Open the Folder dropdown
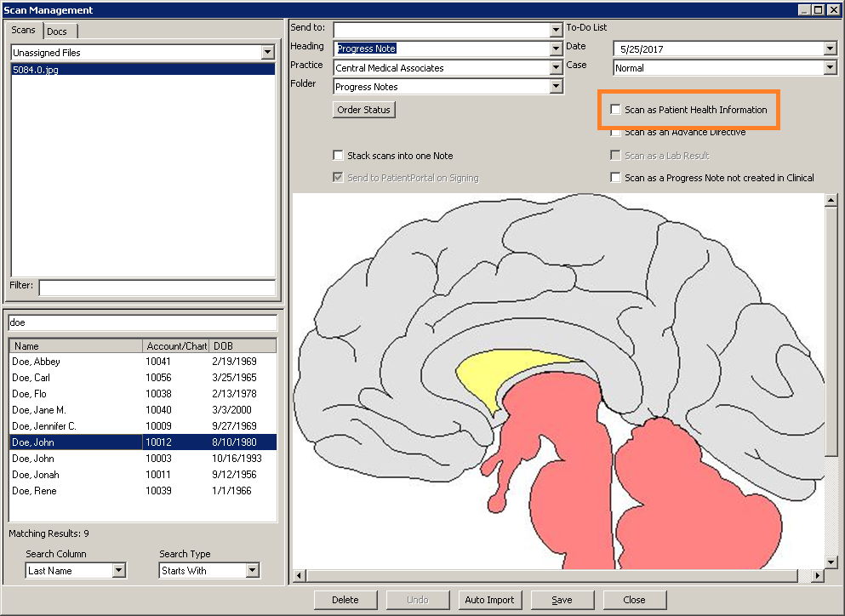 557,87
